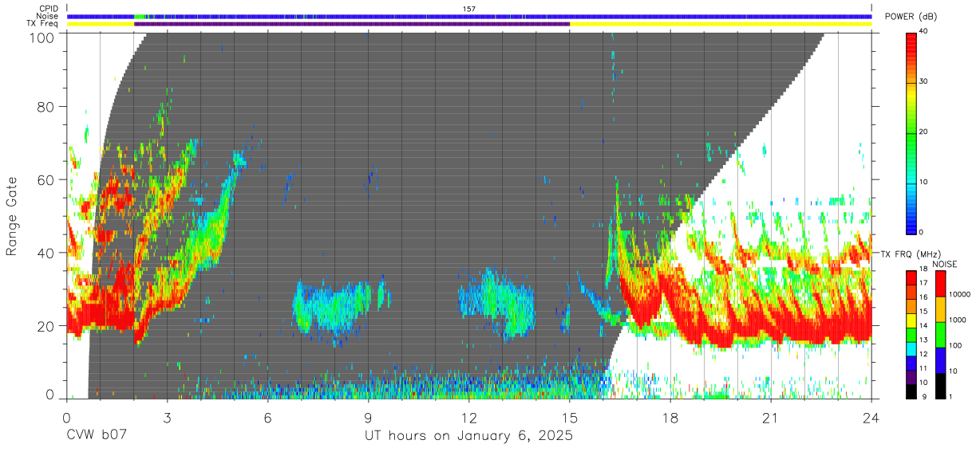The image size is (980, 452).
Task: Click the 'TX FRQ (MHz)' legend title
Action: 911,254
